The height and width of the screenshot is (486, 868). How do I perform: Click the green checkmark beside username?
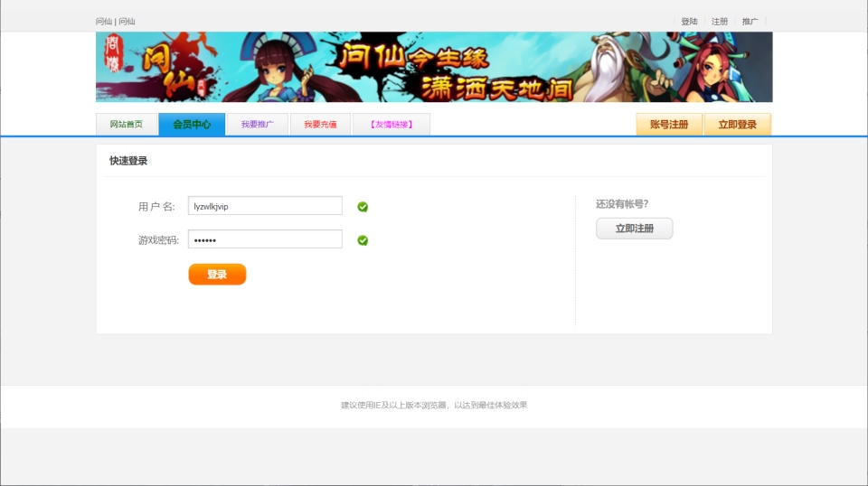[363, 207]
